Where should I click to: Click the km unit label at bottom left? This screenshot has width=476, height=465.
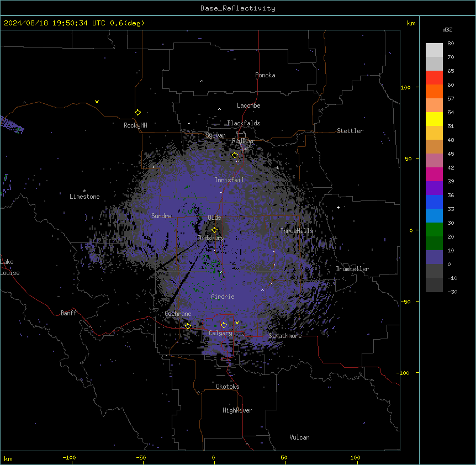click(x=8, y=459)
